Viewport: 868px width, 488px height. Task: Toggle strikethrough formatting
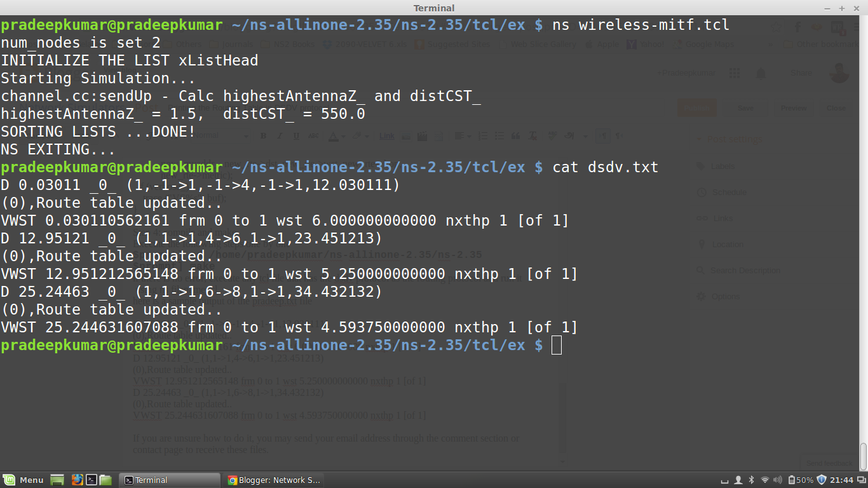pyautogui.click(x=314, y=135)
